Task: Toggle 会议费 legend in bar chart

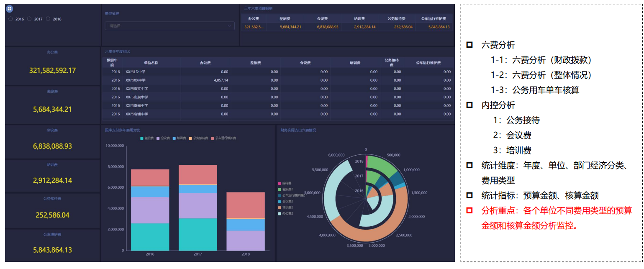Action: click(164, 138)
